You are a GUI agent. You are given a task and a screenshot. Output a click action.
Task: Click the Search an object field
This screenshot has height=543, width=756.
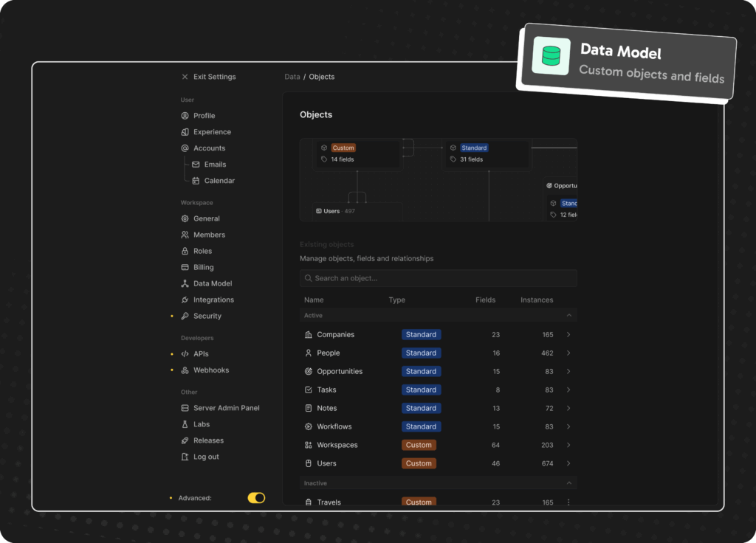pos(439,278)
